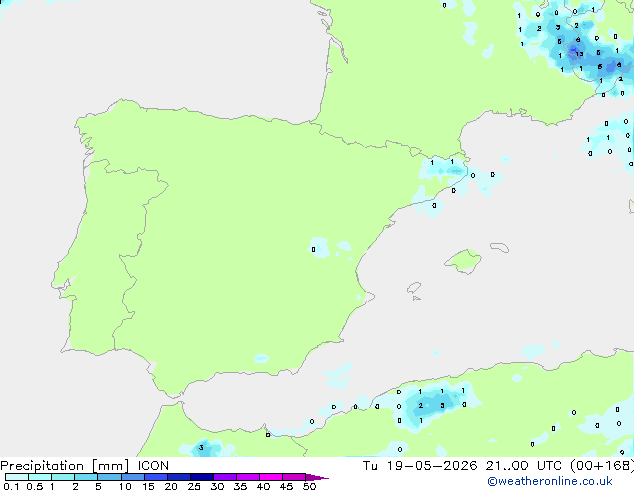Image resolution: width=634 pixels, height=490 pixels.
Task: Click the legend label '20'
Action: (x=171, y=486)
